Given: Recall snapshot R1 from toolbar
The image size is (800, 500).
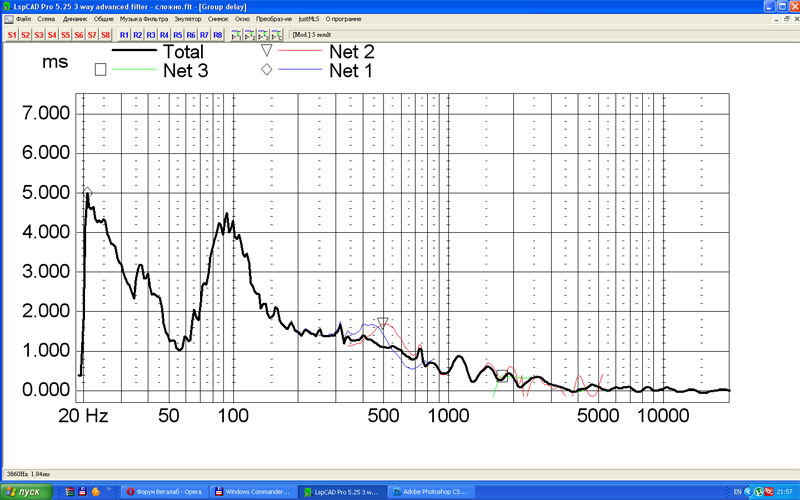Looking at the screenshot, I should [124, 35].
